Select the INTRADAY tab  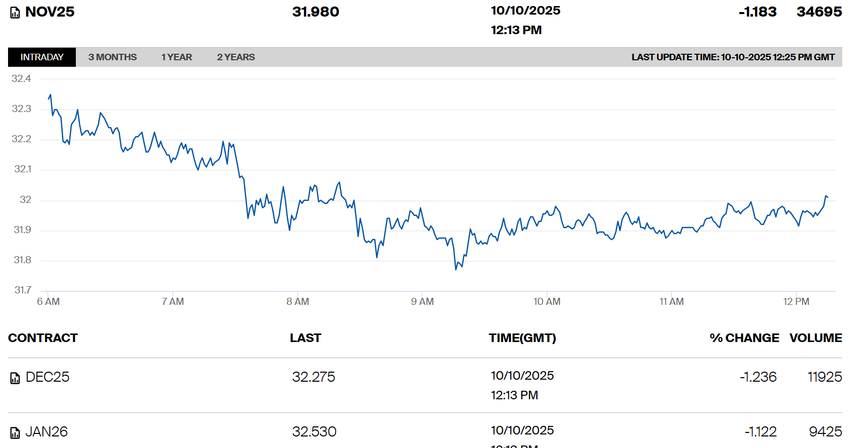[42, 57]
